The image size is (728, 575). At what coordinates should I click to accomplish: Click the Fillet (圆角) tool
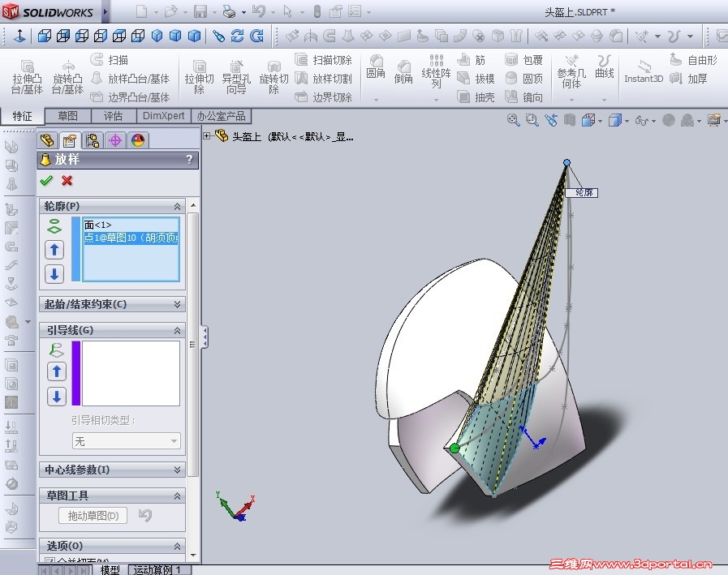point(376,67)
